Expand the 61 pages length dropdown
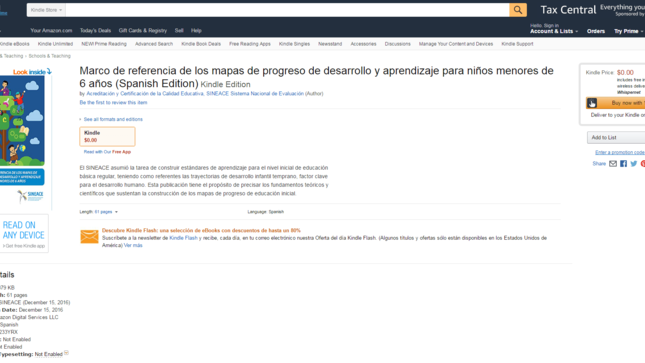 [x=106, y=212]
